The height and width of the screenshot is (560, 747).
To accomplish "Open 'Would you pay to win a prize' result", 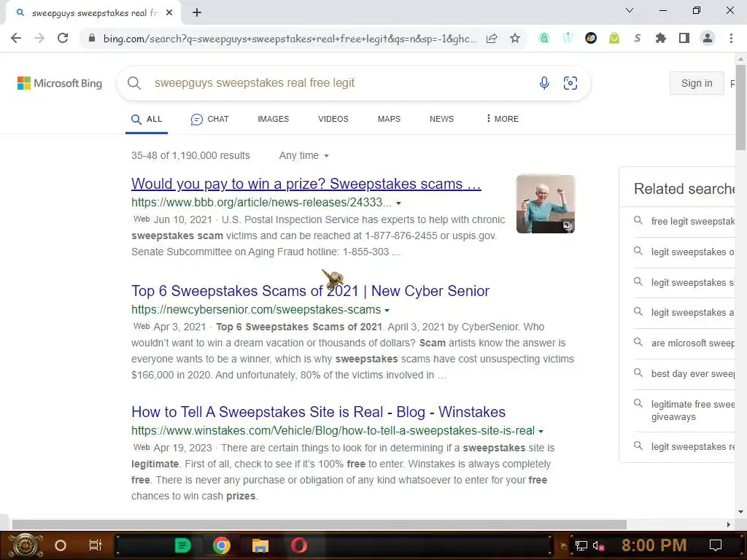I will (x=306, y=184).
